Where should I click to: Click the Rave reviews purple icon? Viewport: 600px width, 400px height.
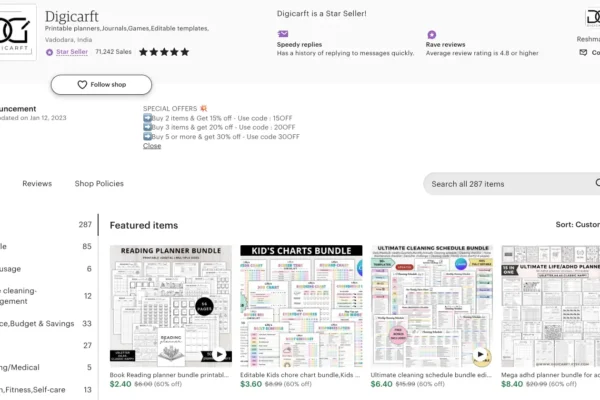pos(432,35)
